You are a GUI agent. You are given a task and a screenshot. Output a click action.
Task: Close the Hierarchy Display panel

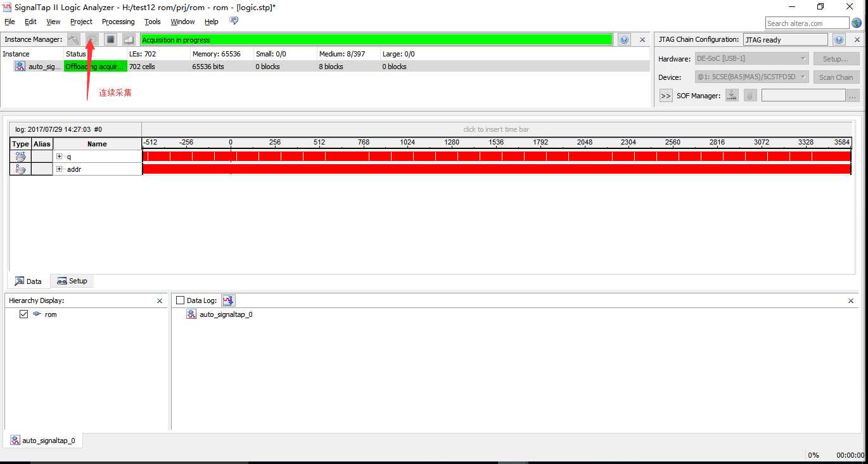pos(160,301)
